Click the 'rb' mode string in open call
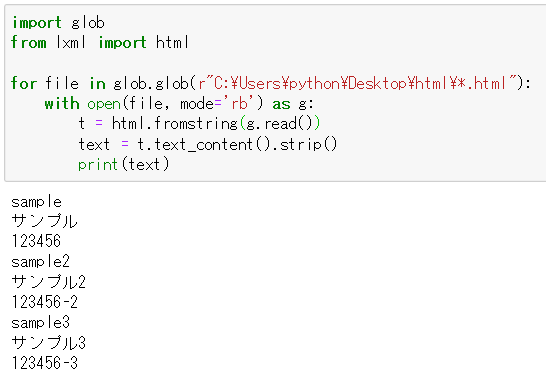Screen dimensions: 546x376 (x=240, y=103)
